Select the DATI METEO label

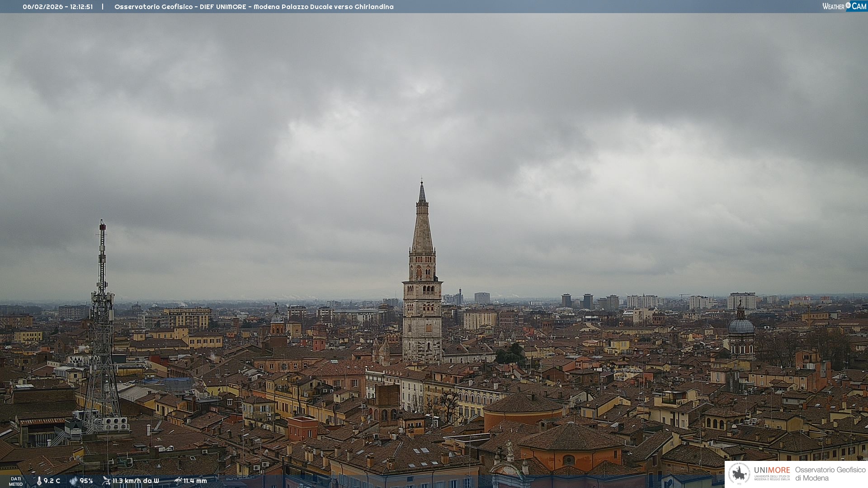(x=16, y=481)
